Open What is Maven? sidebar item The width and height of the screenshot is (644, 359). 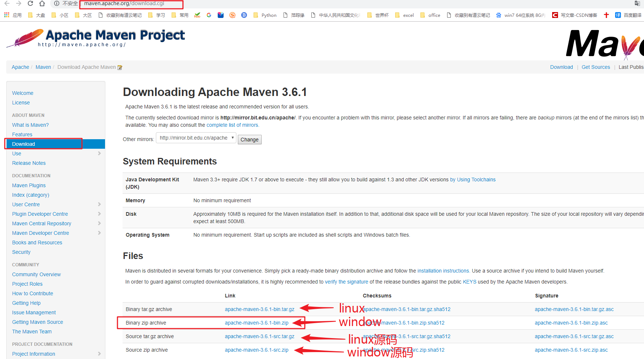pyautogui.click(x=30, y=125)
